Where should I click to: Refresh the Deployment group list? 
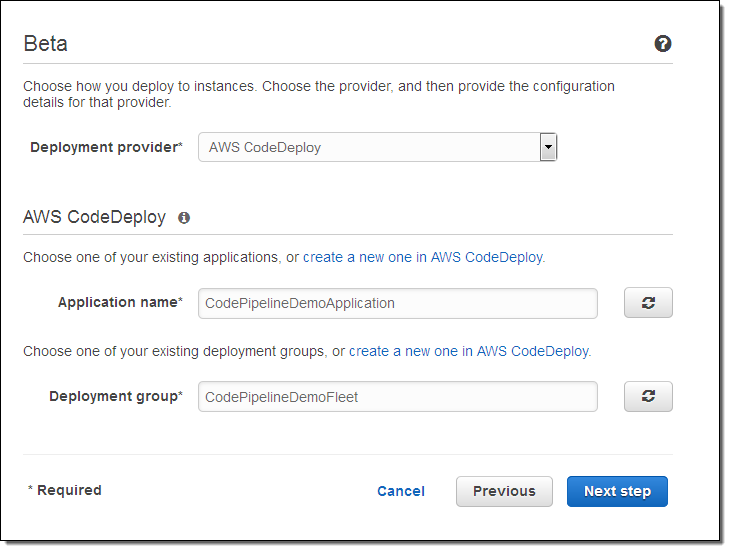coord(648,397)
